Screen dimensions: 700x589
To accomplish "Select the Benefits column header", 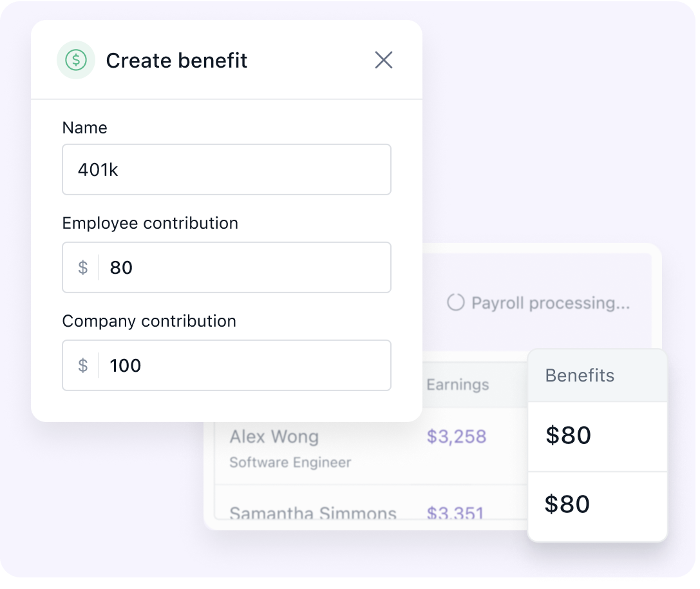I will [x=580, y=376].
